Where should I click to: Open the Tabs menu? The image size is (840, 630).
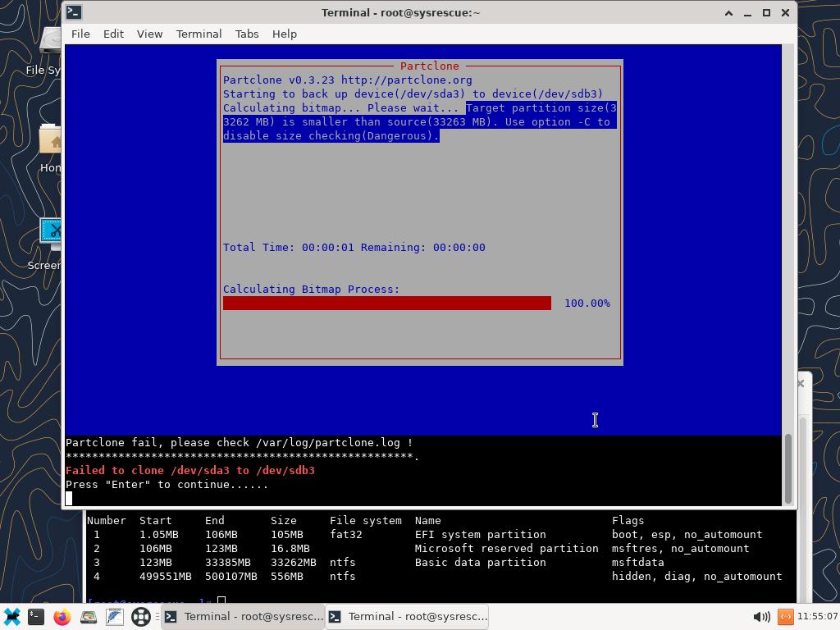click(246, 34)
